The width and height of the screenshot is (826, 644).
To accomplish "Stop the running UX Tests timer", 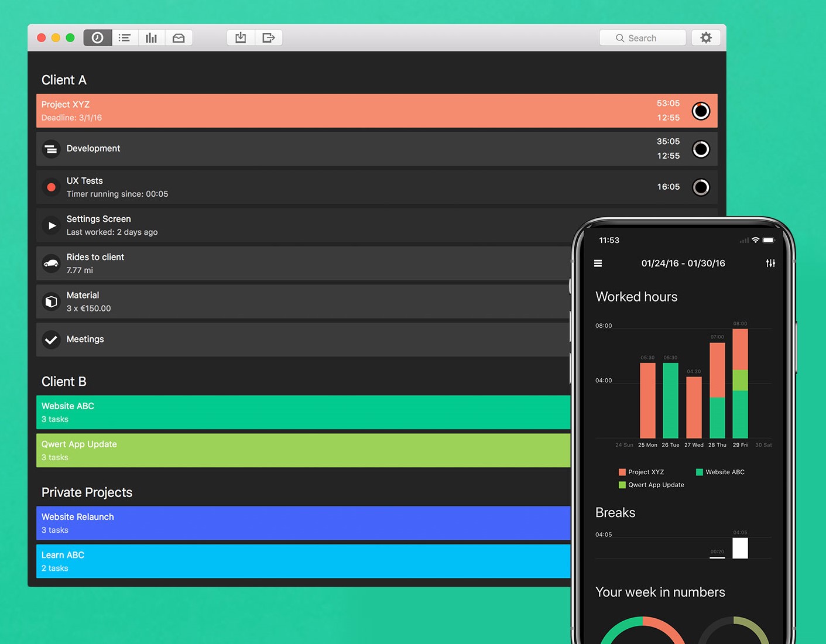I will tap(701, 187).
